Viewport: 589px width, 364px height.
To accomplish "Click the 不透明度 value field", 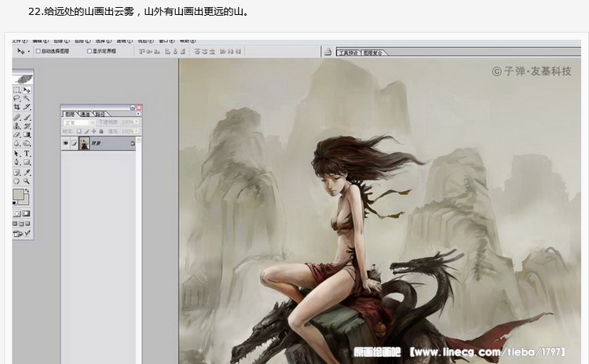I will click(127, 122).
